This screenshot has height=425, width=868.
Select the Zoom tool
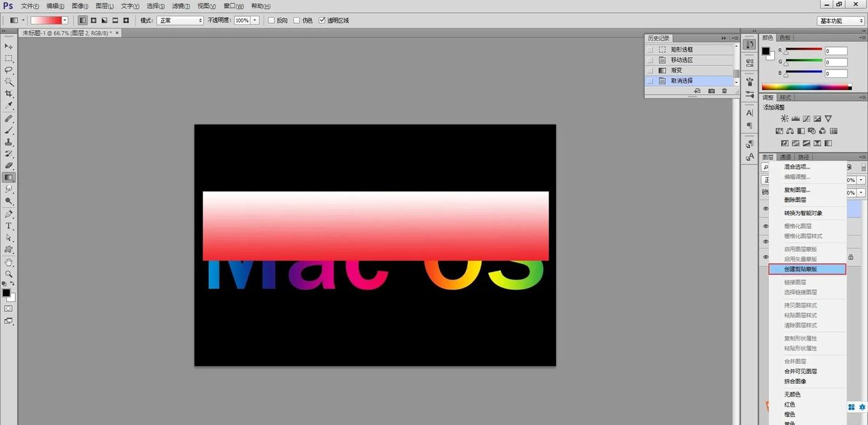click(9, 274)
